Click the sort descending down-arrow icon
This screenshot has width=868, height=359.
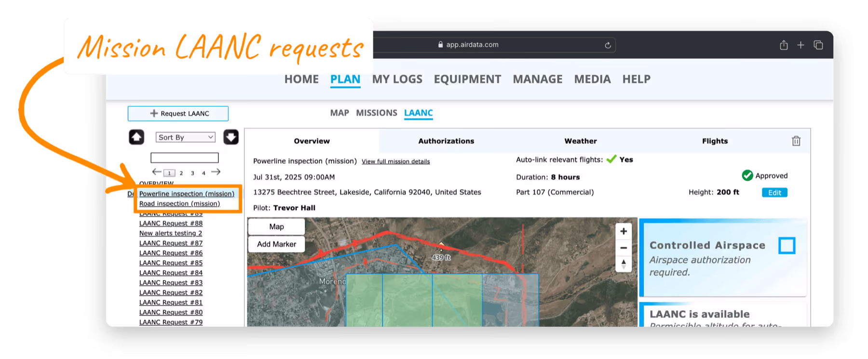pos(231,137)
